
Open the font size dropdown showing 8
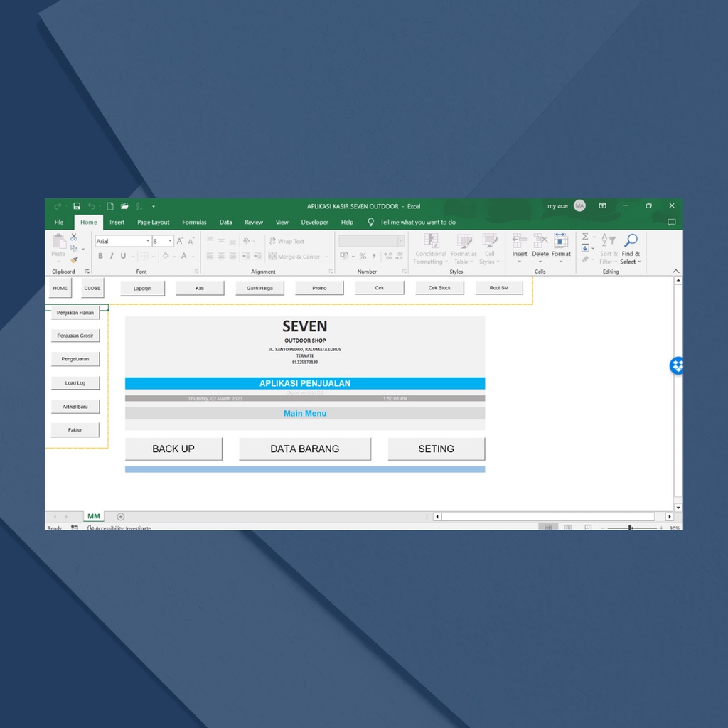(x=171, y=241)
